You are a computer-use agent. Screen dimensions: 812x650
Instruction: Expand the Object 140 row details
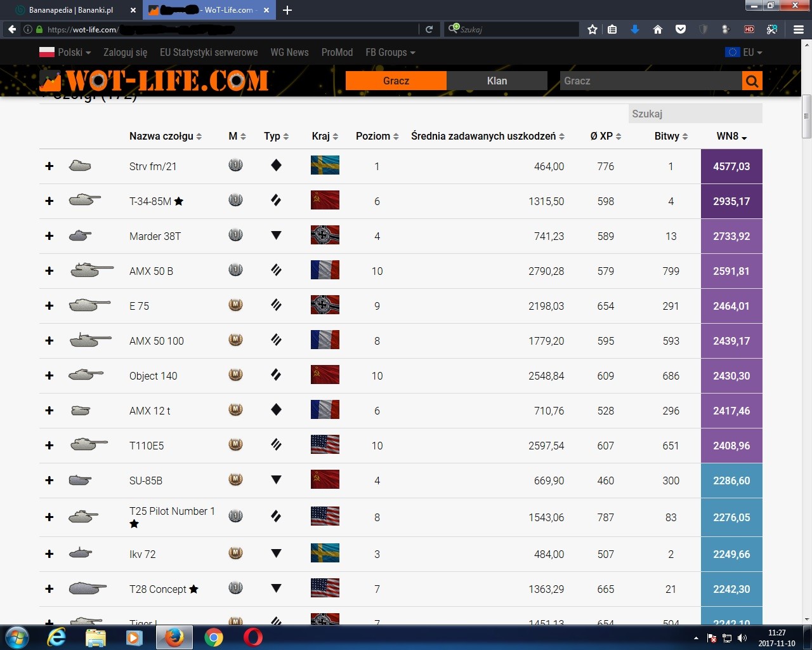(49, 376)
